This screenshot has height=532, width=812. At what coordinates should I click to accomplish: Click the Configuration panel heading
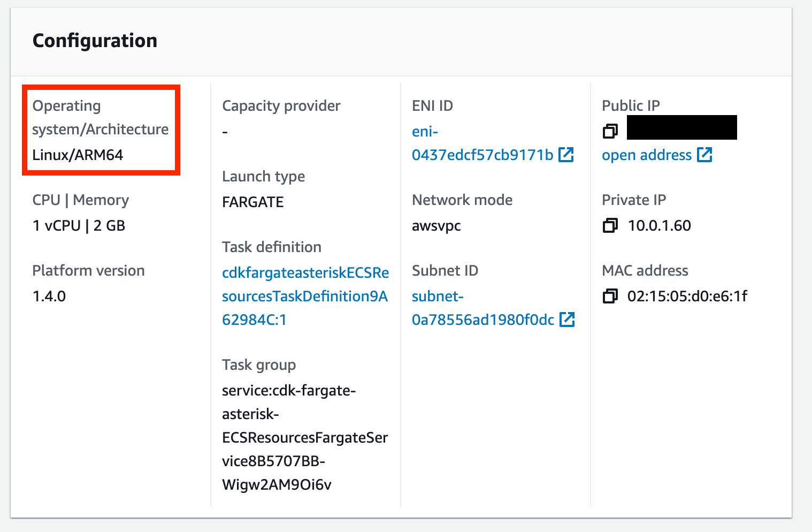point(95,41)
